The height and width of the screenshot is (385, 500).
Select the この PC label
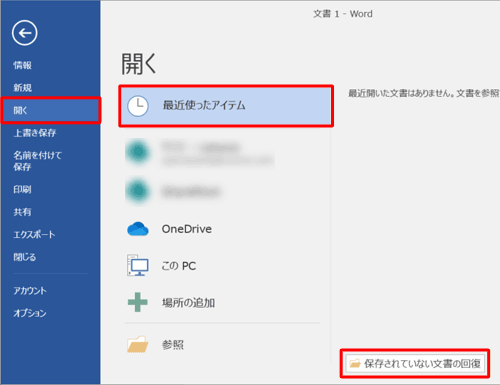(x=179, y=266)
